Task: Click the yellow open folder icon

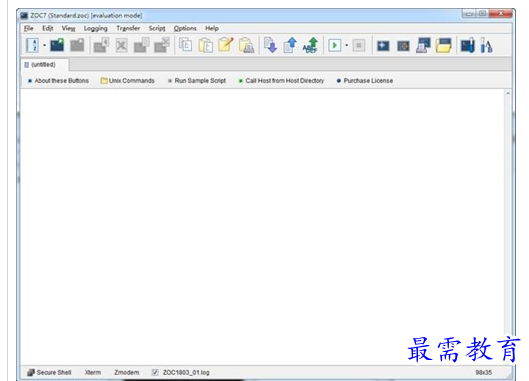Action: (444, 45)
